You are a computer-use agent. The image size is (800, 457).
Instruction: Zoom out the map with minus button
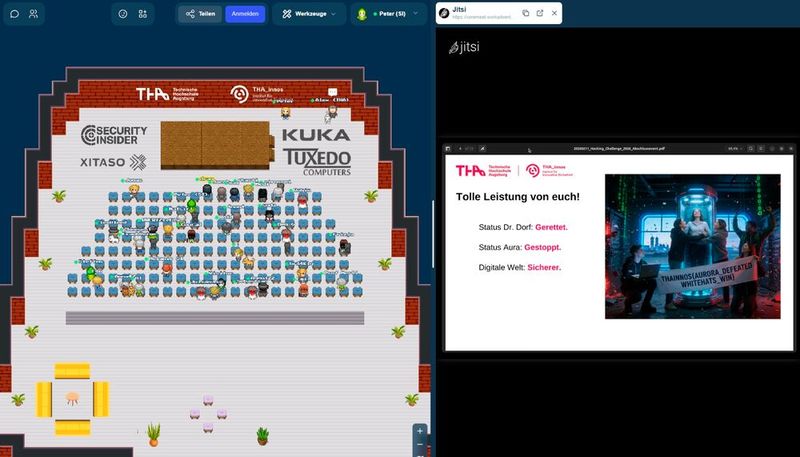coord(420,445)
